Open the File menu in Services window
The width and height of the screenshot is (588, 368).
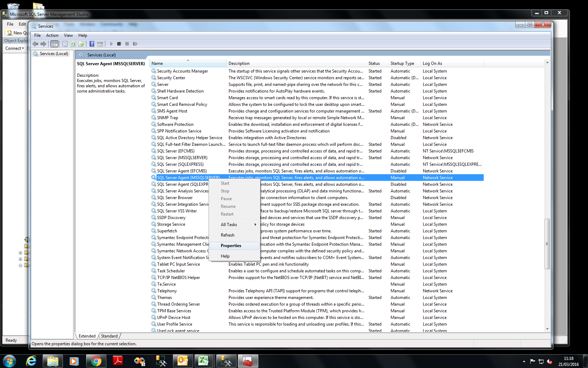[37, 35]
